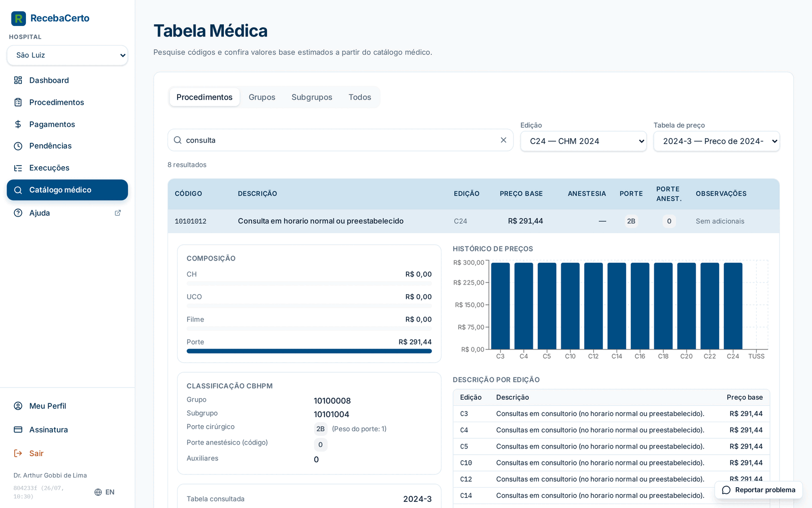Click the Ajuda external-link icon

click(118, 213)
